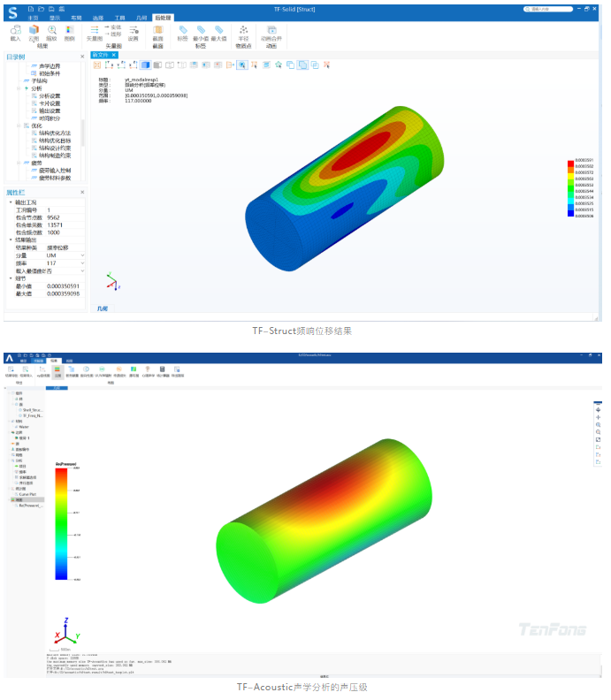
Task: Click the 半径 particle radius icon
Action: (243, 30)
